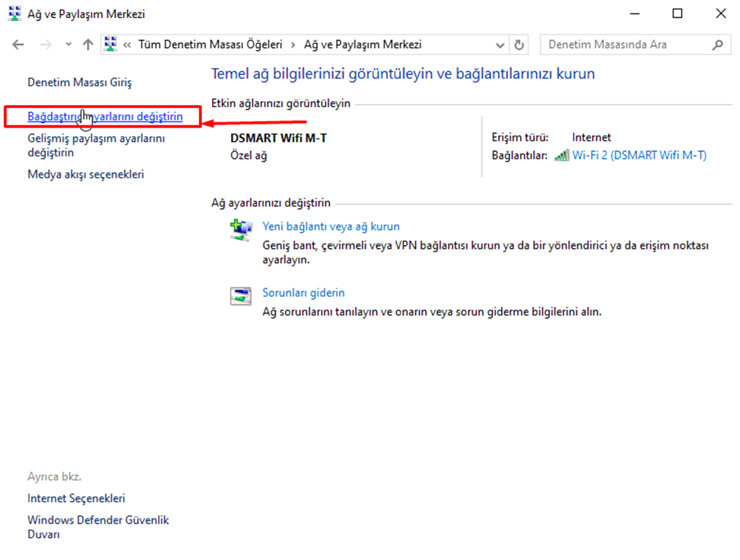Screen dimensions: 740x560
Task: Expand the double-chevron breadcrumb overflow
Action: tap(127, 45)
